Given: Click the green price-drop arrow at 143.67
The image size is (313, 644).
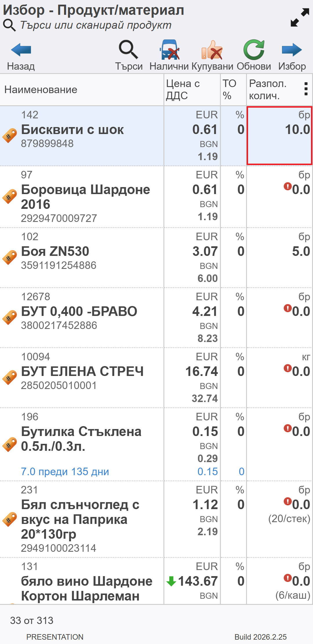Looking at the screenshot, I should point(171,581).
